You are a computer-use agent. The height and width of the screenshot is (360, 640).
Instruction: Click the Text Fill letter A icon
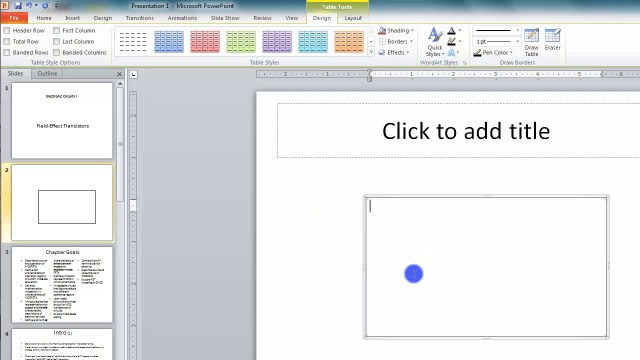click(x=451, y=31)
